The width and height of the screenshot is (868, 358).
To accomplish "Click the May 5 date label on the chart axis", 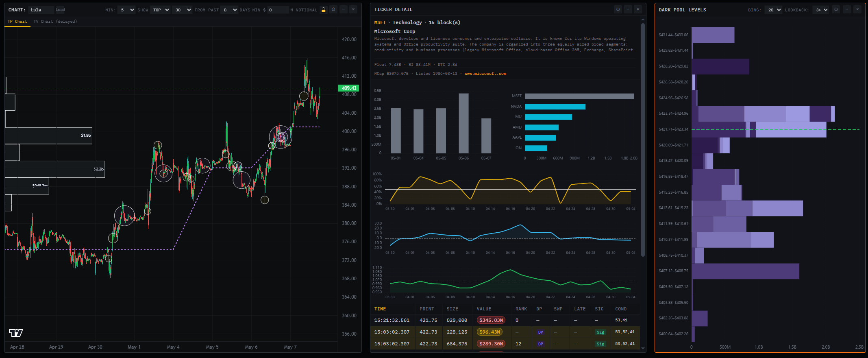I will [212, 347].
